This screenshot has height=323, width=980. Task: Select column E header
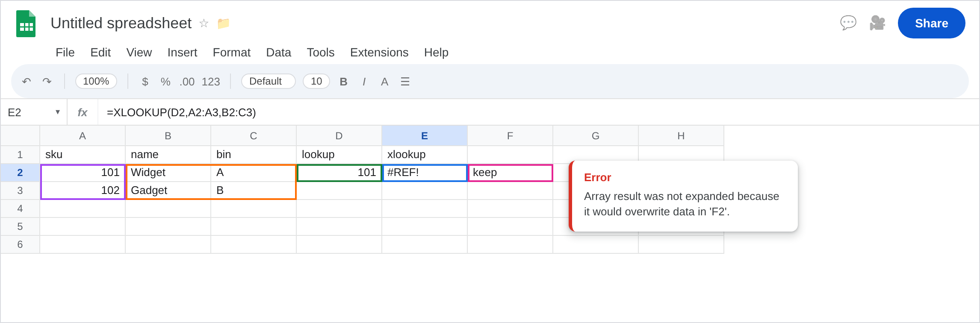pos(425,135)
